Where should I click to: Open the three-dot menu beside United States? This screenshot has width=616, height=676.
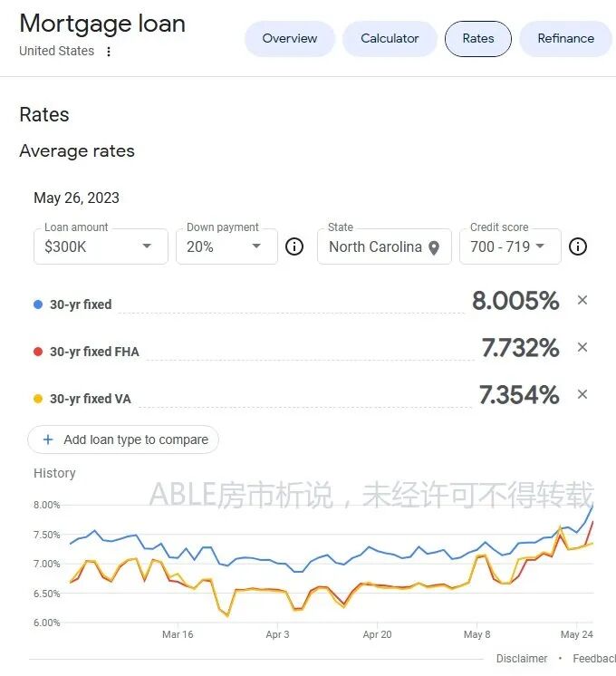pos(109,52)
